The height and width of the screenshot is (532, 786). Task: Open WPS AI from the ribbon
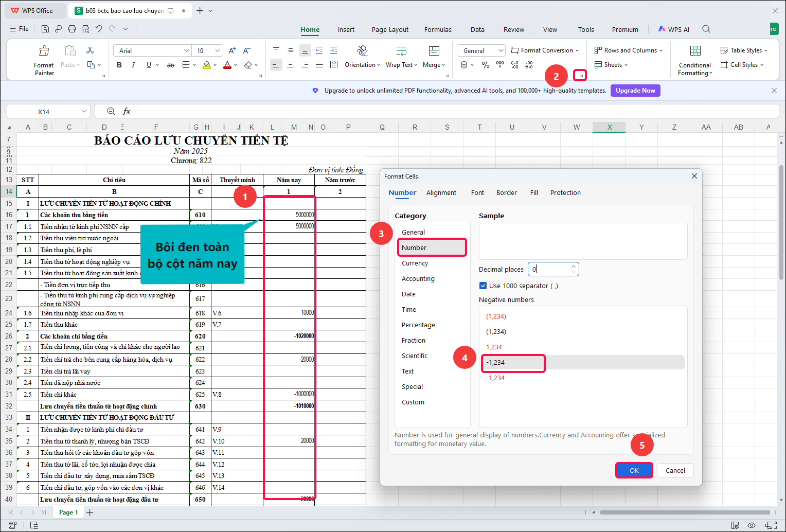(x=674, y=29)
